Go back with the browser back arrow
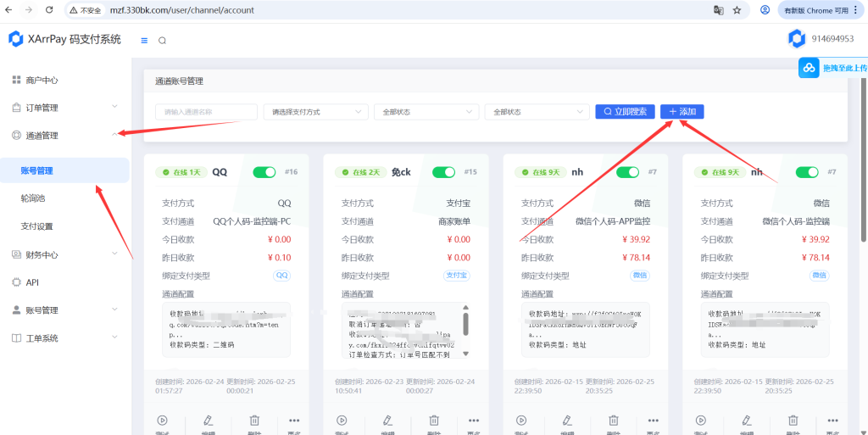868x435 pixels. (x=8, y=10)
